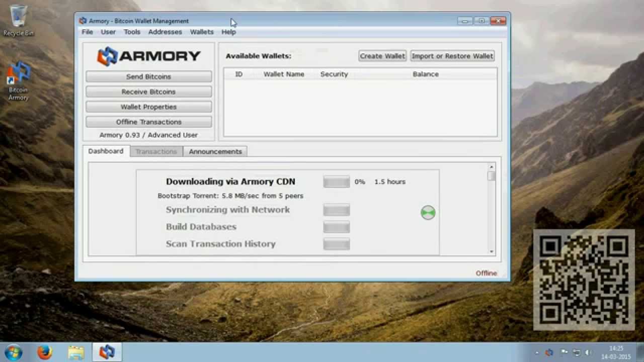
Task: Click the Balance column header
Action: click(426, 74)
